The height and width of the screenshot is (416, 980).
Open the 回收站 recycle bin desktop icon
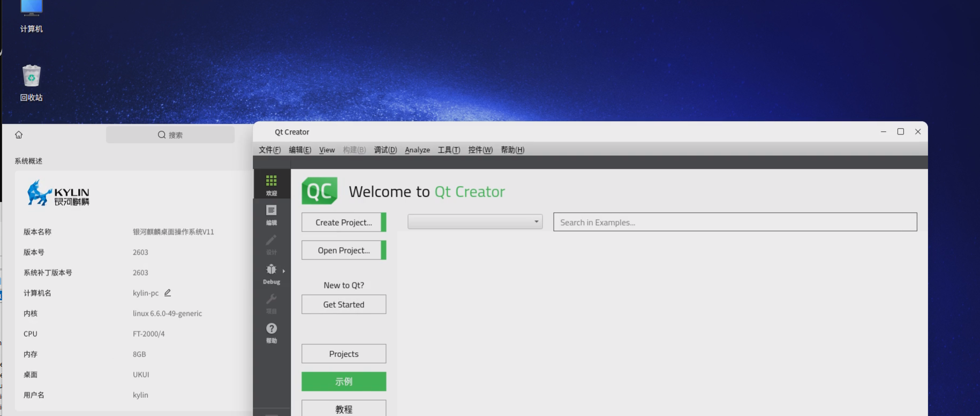[31, 83]
